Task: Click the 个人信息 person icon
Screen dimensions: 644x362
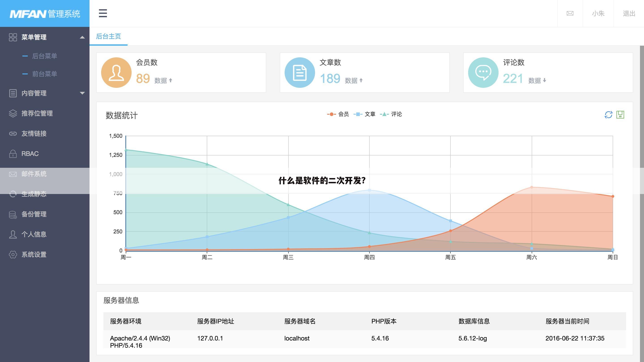Action: (13, 235)
